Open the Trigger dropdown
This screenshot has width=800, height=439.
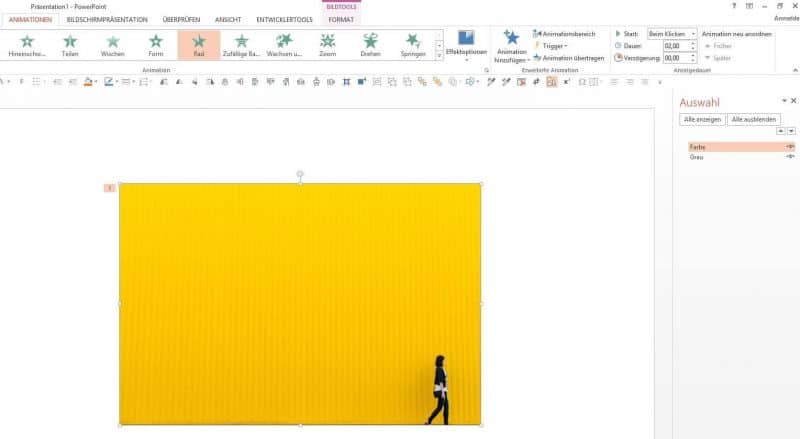click(x=551, y=46)
